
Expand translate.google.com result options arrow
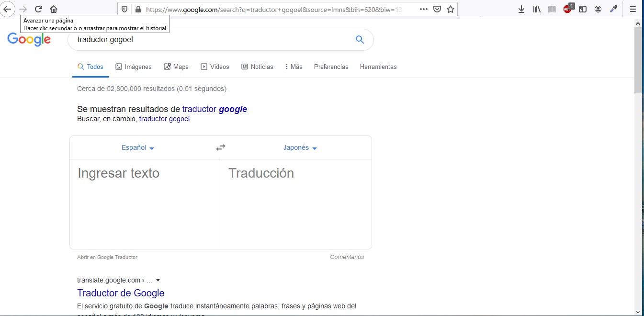(x=158, y=281)
